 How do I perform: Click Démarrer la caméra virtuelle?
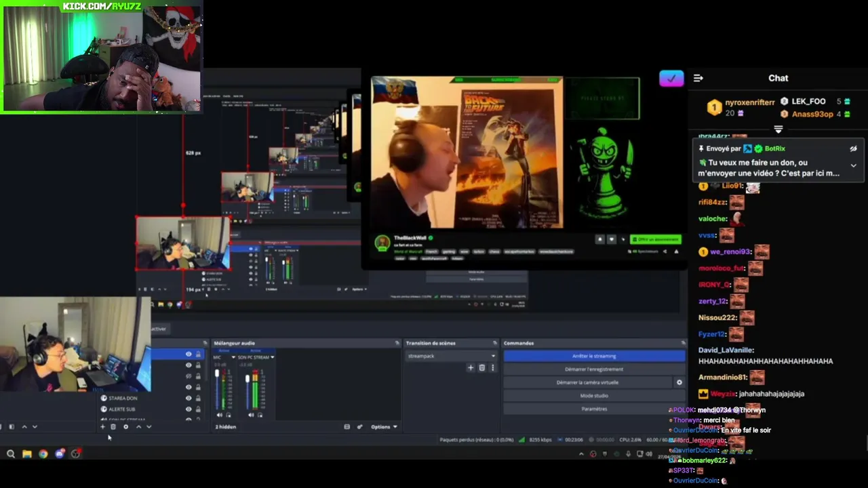point(587,382)
